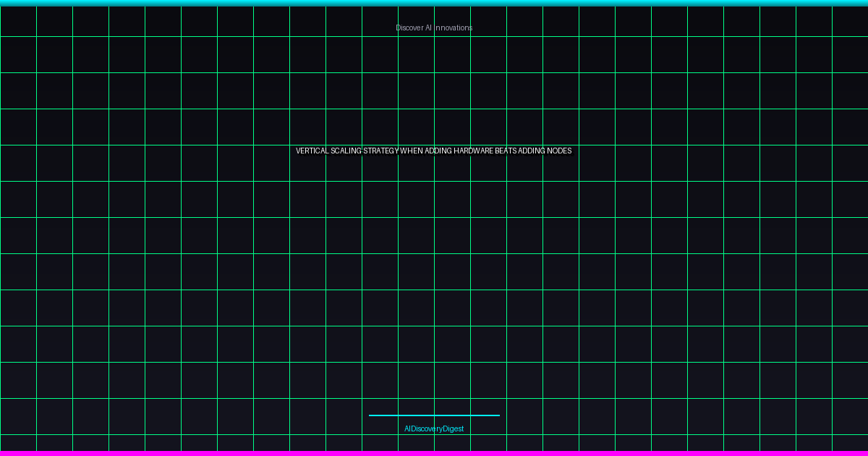Click the magenta bar at the bottom edge
868x456 pixels.
[434, 453]
